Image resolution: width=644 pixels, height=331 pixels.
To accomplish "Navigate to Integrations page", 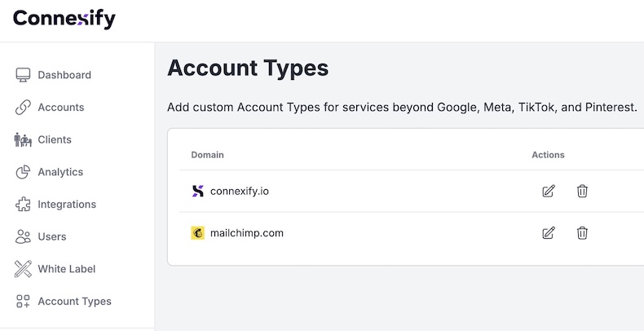I will [67, 205].
